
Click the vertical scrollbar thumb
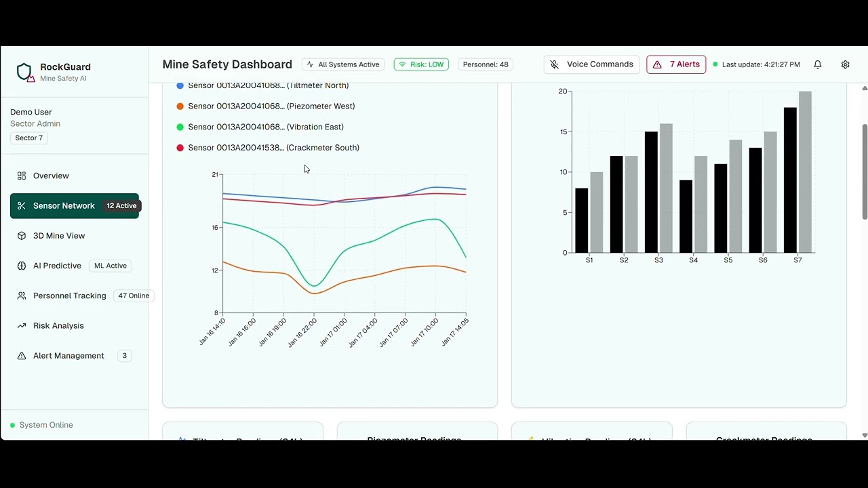[865, 172]
